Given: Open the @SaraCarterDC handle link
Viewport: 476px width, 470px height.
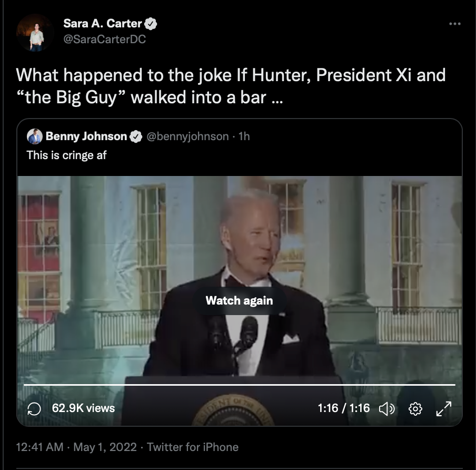Looking at the screenshot, I should 105,39.
